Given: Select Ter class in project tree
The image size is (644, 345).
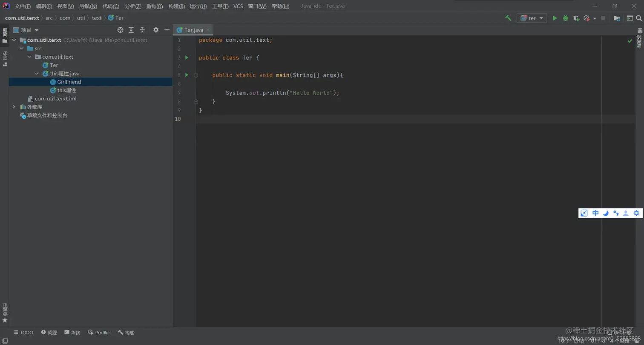Looking at the screenshot, I should (x=50, y=65).
